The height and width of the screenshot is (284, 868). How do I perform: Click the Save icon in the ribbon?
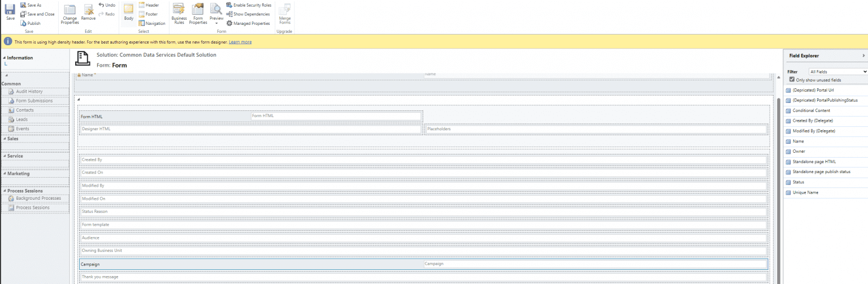click(10, 11)
